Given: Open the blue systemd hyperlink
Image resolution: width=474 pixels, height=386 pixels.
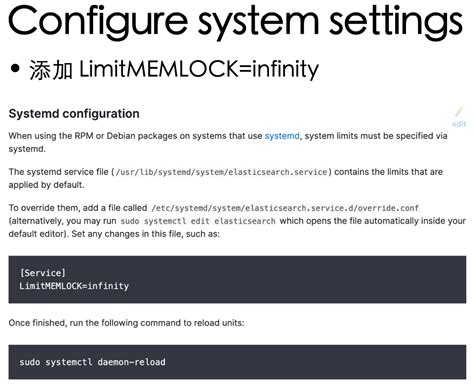Looking at the screenshot, I should pos(282,136).
